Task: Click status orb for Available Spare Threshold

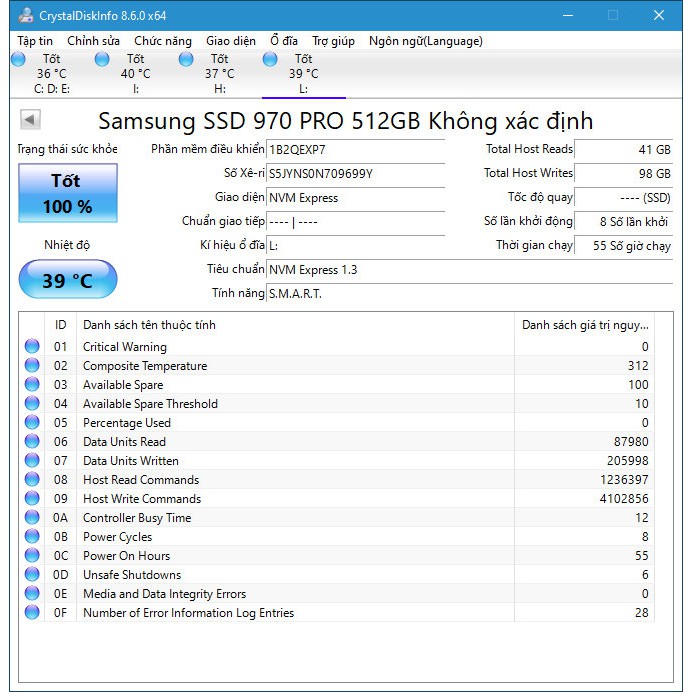Action: point(32,403)
